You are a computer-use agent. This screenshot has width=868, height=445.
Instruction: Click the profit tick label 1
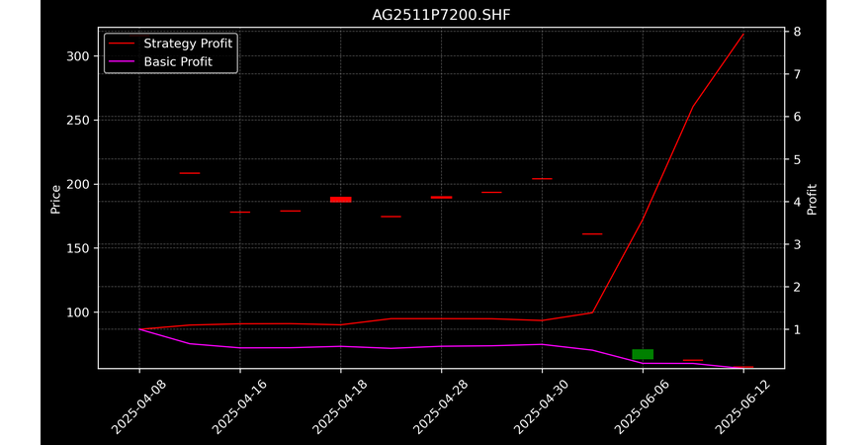click(797, 329)
